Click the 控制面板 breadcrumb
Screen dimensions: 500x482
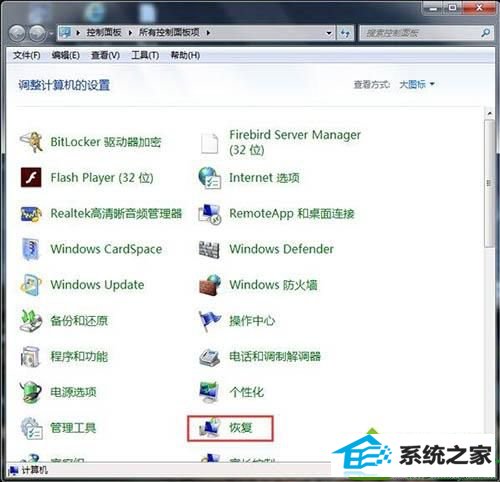[x=104, y=32]
